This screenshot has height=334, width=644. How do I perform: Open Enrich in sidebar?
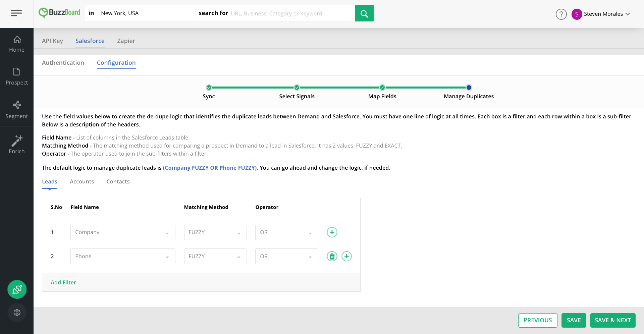17,145
